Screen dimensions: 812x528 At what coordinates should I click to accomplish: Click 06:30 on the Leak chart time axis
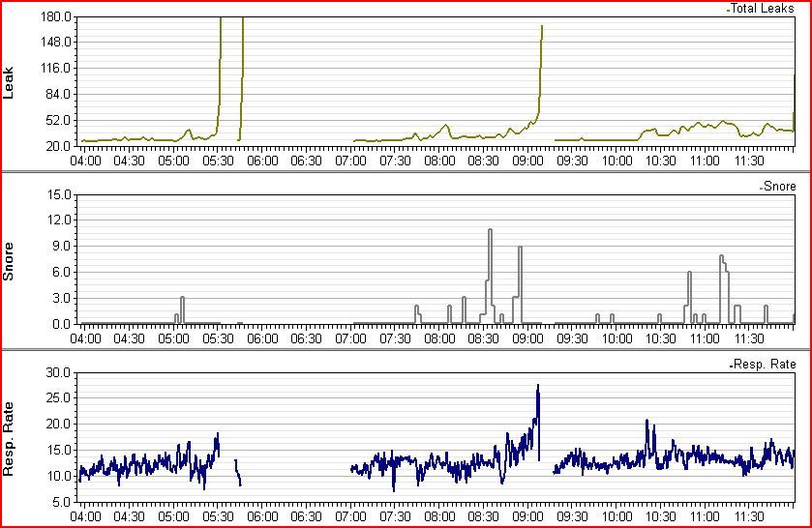[x=307, y=161]
